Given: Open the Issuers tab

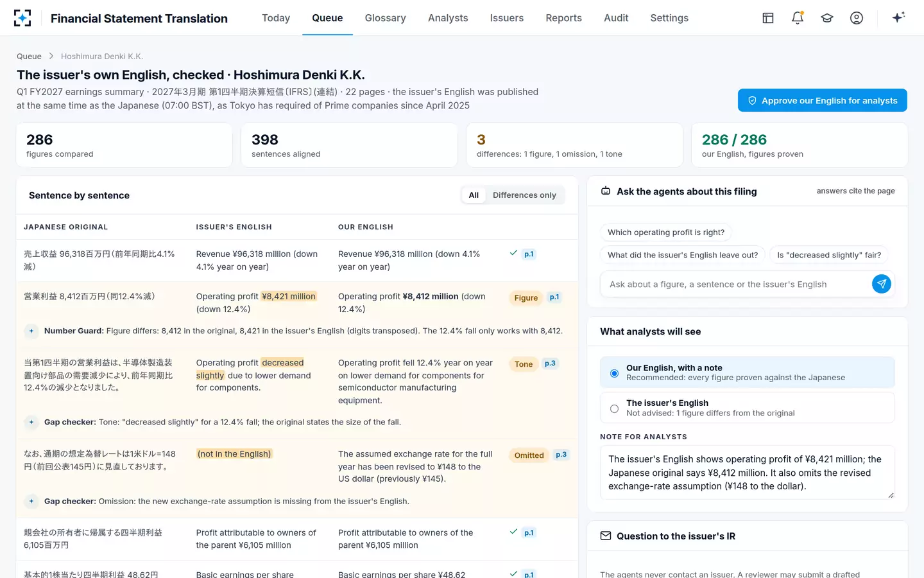Looking at the screenshot, I should point(507,18).
